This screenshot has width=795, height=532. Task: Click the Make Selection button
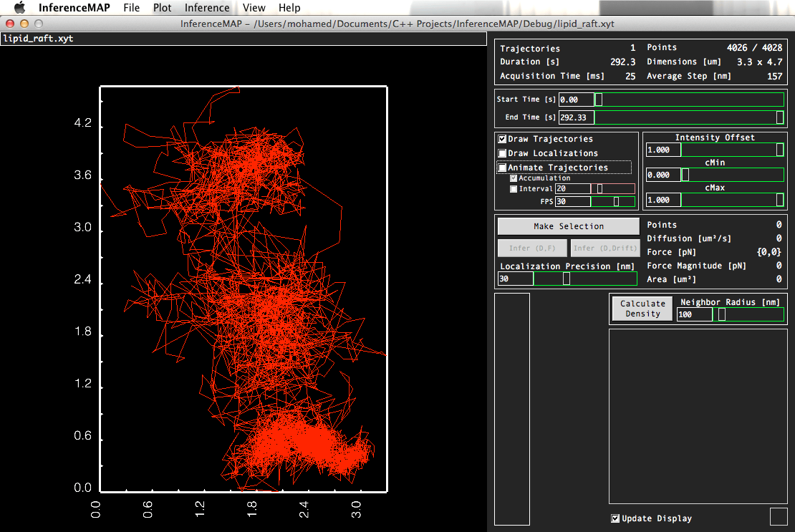pos(569,226)
